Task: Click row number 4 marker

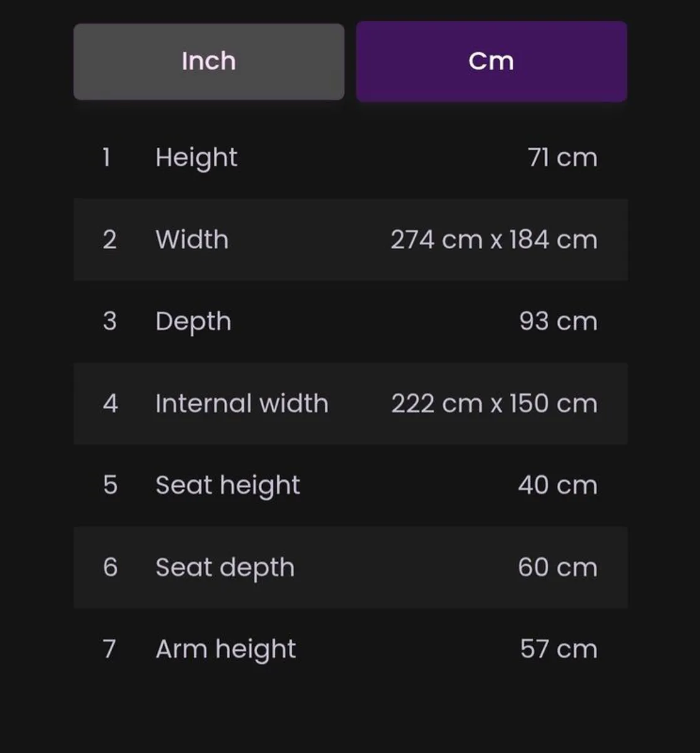Action: point(110,403)
